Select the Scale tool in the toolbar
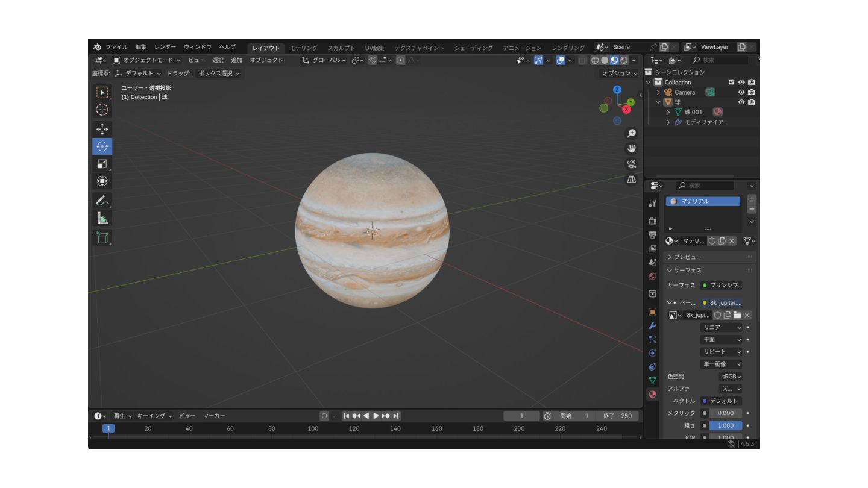The width and height of the screenshot is (868, 488). click(x=102, y=164)
